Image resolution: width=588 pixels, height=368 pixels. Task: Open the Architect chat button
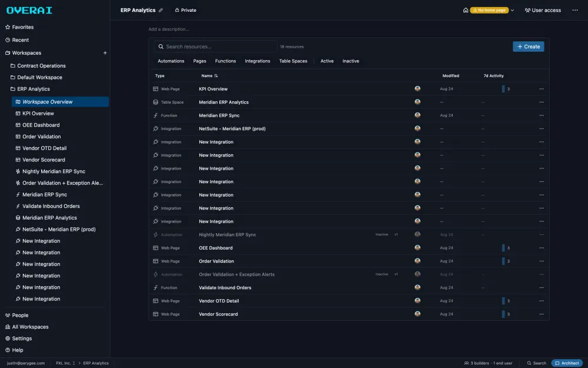point(567,363)
